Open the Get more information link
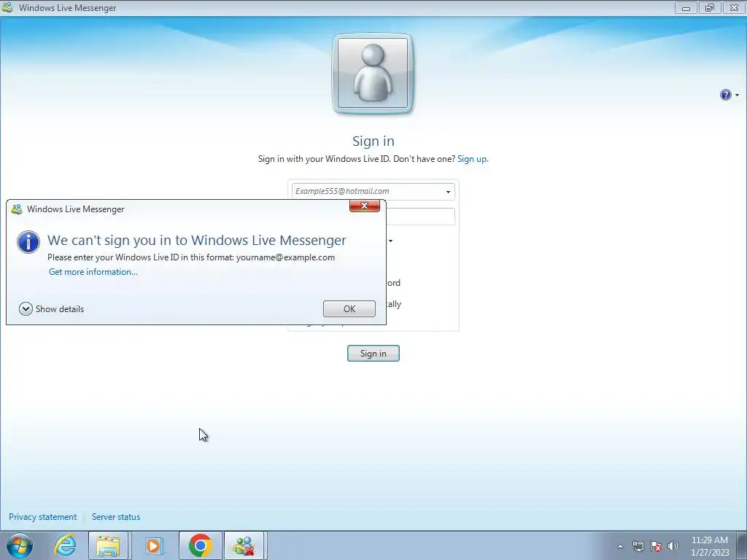Image resolution: width=747 pixels, height=560 pixels. pyautogui.click(x=93, y=272)
